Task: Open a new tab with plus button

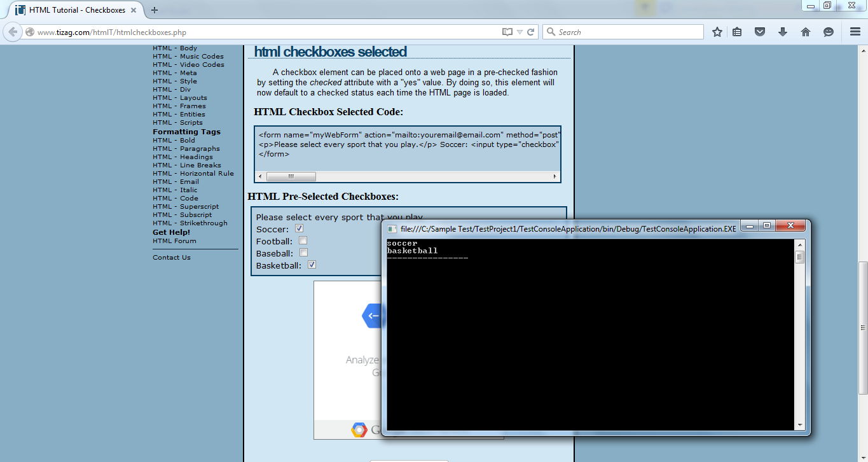Action: [x=154, y=10]
